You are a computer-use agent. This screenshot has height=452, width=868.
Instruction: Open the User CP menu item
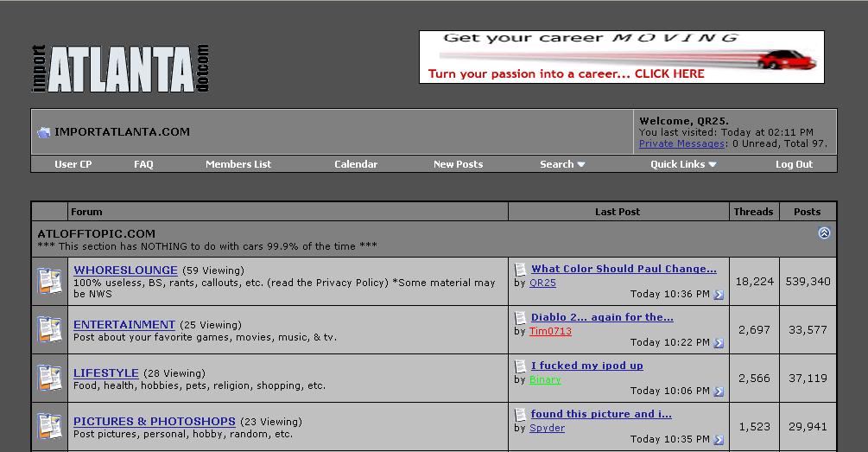73,164
